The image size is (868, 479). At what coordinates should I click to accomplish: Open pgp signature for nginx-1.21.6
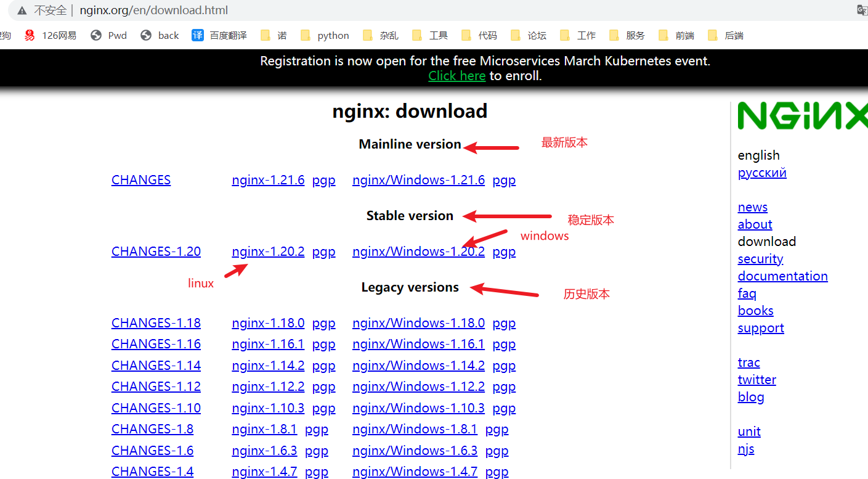(x=324, y=181)
